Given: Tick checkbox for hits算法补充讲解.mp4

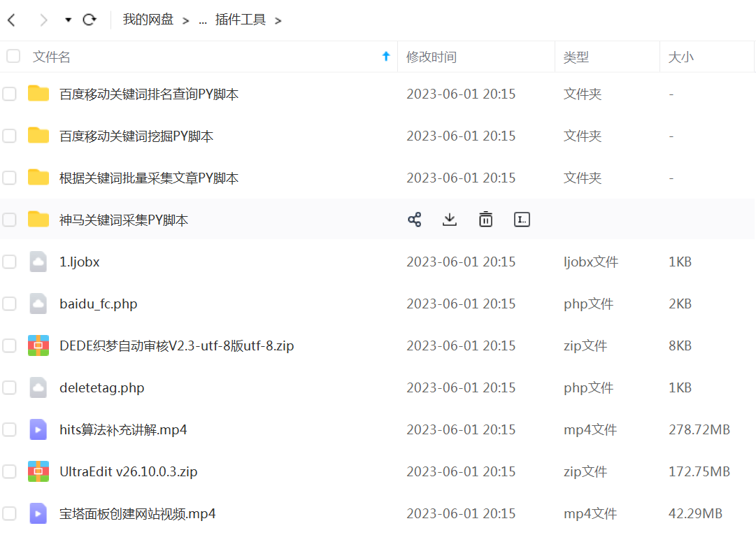Looking at the screenshot, I should tap(9, 429).
